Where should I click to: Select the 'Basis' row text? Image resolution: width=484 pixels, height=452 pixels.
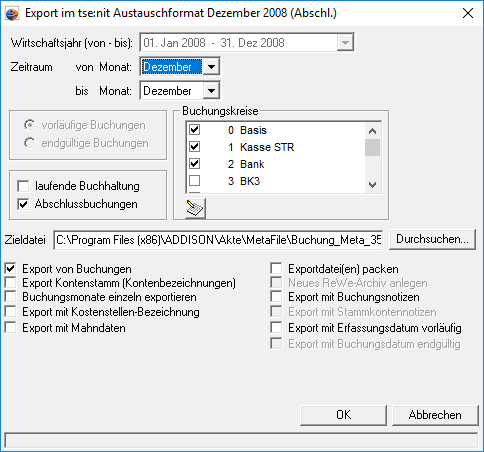[253, 130]
